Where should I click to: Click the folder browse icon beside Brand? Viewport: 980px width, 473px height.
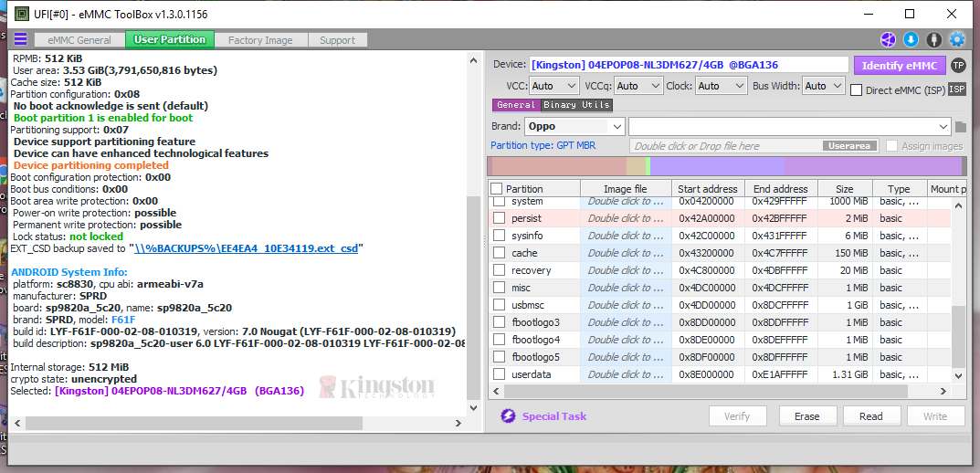click(960, 127)
